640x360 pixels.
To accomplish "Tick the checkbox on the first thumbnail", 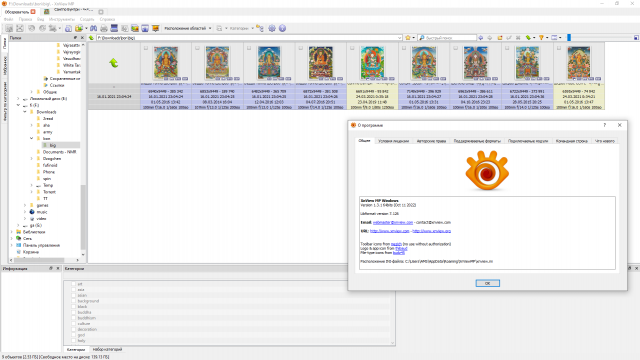I will click(x=146, y=48).
